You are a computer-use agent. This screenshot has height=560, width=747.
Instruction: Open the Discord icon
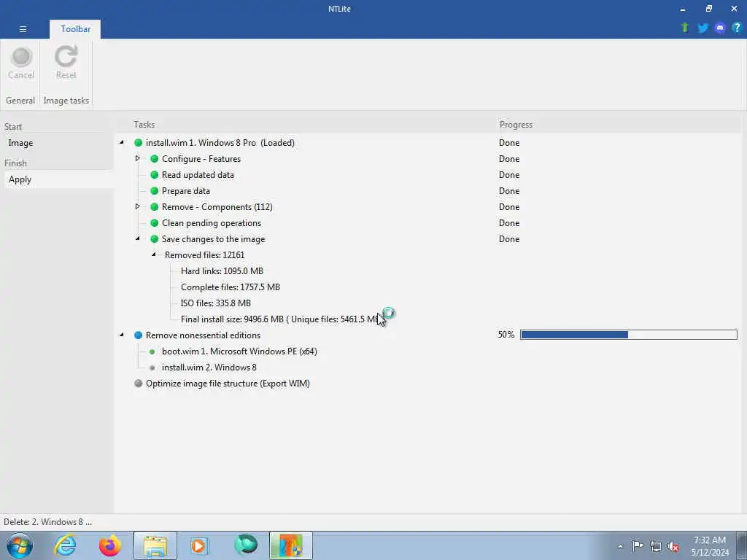[x=720, y=28]
